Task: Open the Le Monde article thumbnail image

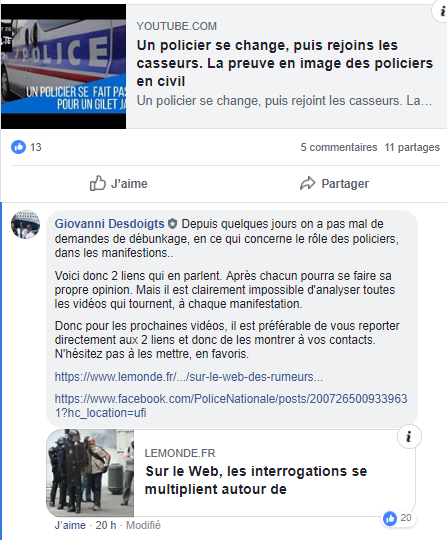Action: (x=90, y=472)
